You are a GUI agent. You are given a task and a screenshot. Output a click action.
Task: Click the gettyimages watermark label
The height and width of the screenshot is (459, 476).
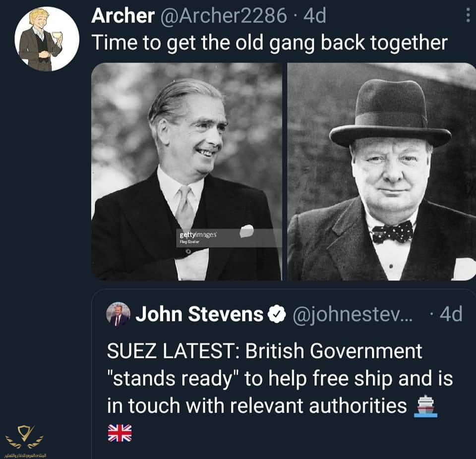(198, 235)
